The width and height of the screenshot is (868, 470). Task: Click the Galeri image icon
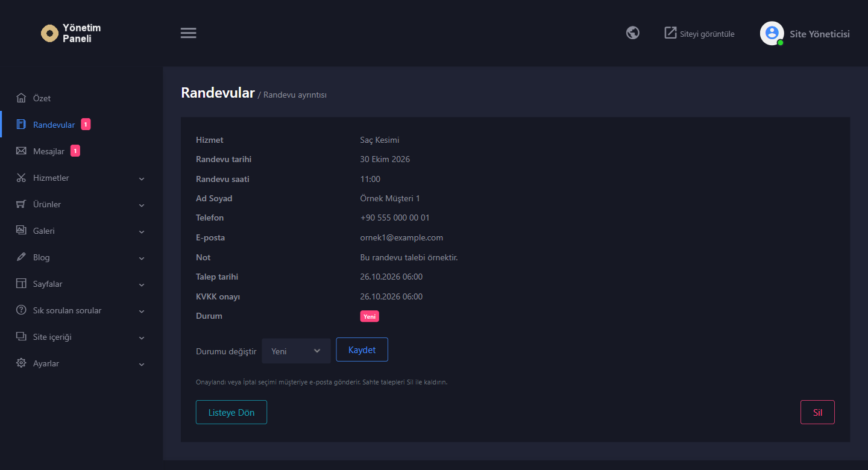(21, 231)
